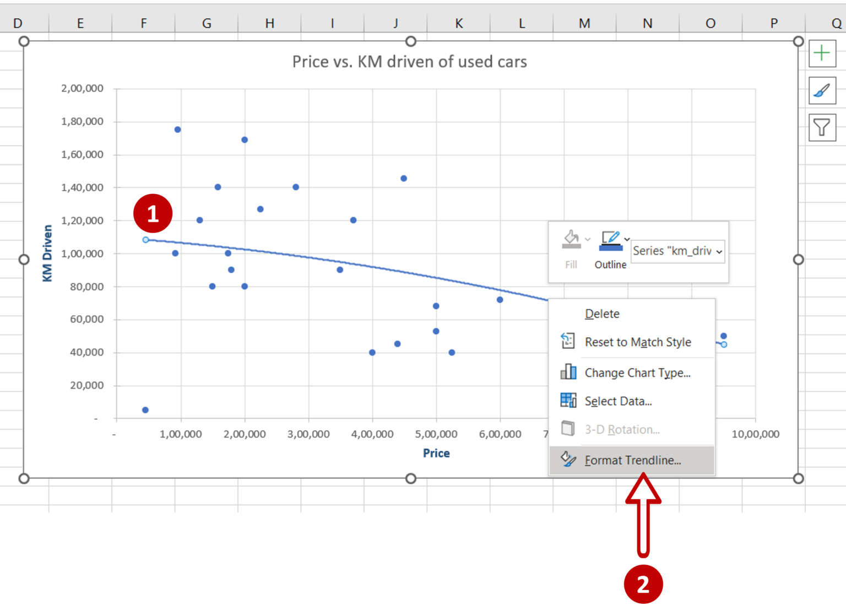
Task: Select column header M in the worksheet
Action: tap(584, 23)
